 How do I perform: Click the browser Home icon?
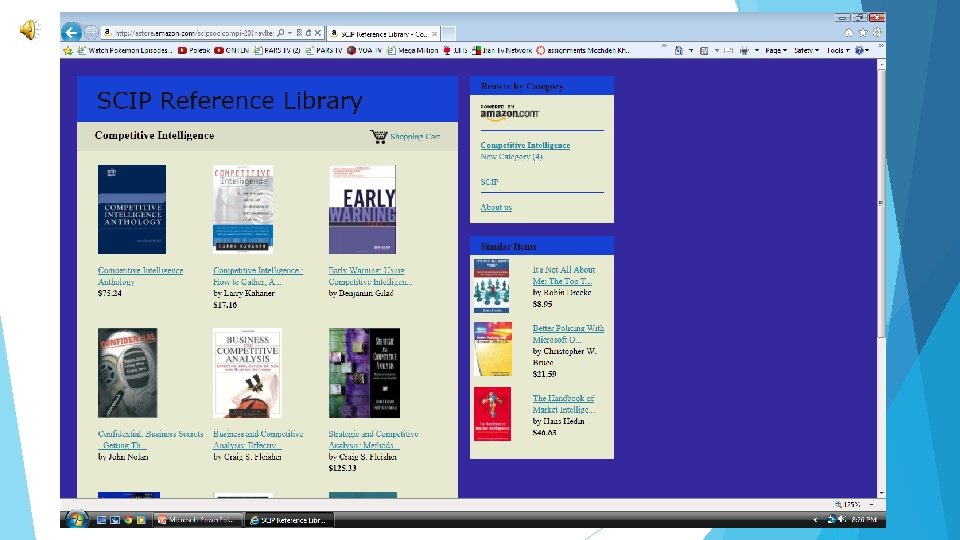coord(849,32)
